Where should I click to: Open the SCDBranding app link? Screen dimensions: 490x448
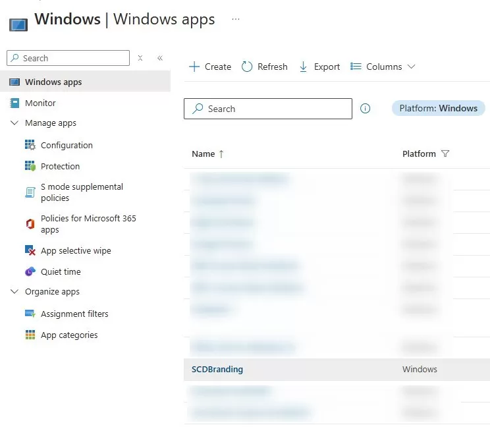tap(217, 370)
